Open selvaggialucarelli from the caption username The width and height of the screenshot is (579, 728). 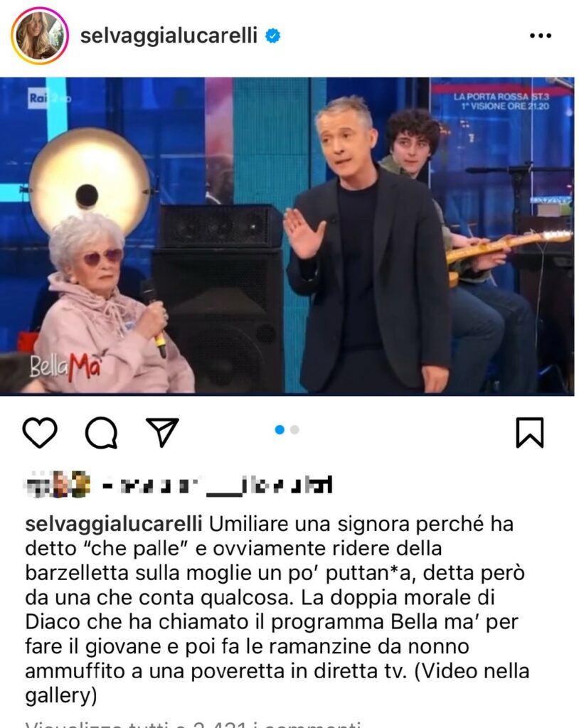tap(113, 524)
